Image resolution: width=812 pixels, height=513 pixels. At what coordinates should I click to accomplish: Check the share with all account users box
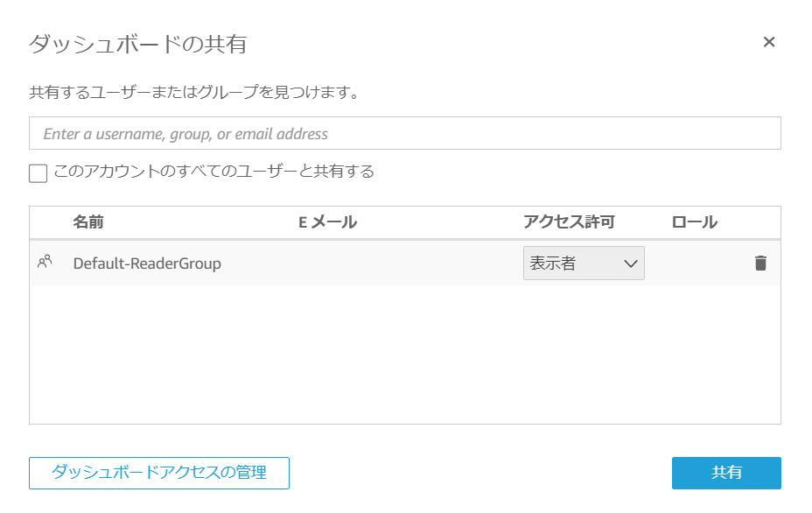pyautogui.click(x=38, y=172)
